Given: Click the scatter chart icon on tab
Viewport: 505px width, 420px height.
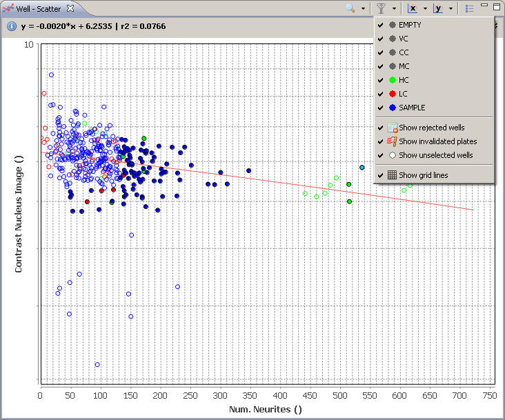Looking at the screenshot, I should click(x=8, y=8).
